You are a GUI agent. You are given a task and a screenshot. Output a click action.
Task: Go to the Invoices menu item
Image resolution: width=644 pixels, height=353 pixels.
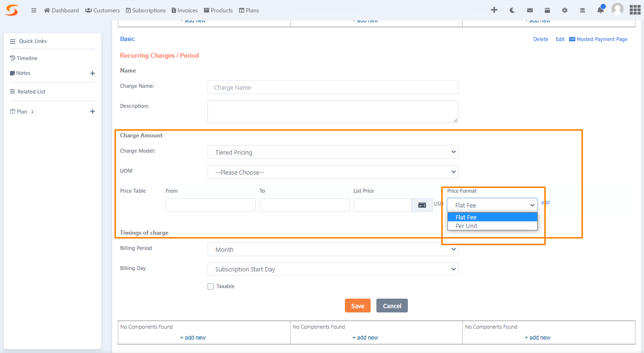(x=184, y=10)
